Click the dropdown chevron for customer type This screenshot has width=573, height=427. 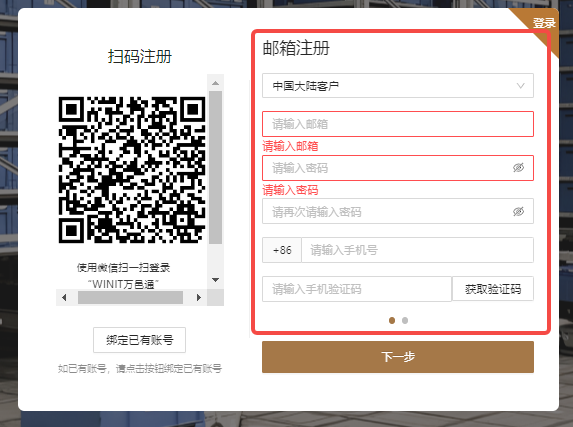click(x=520, y=86)
